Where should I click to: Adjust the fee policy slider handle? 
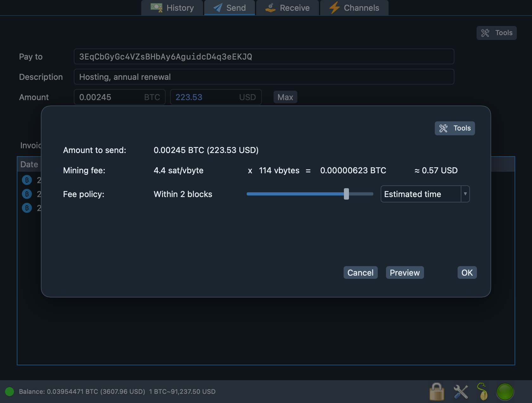[x=346, y=194]
